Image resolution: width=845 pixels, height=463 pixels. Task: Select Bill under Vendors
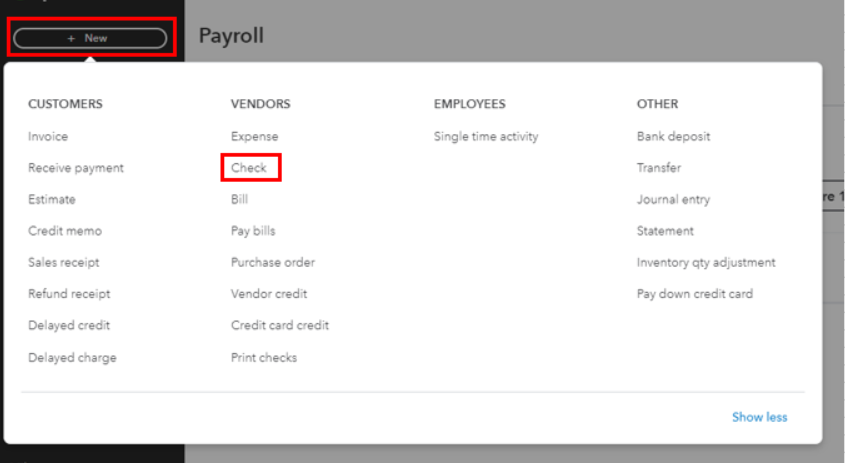click(x=239, y=199)
